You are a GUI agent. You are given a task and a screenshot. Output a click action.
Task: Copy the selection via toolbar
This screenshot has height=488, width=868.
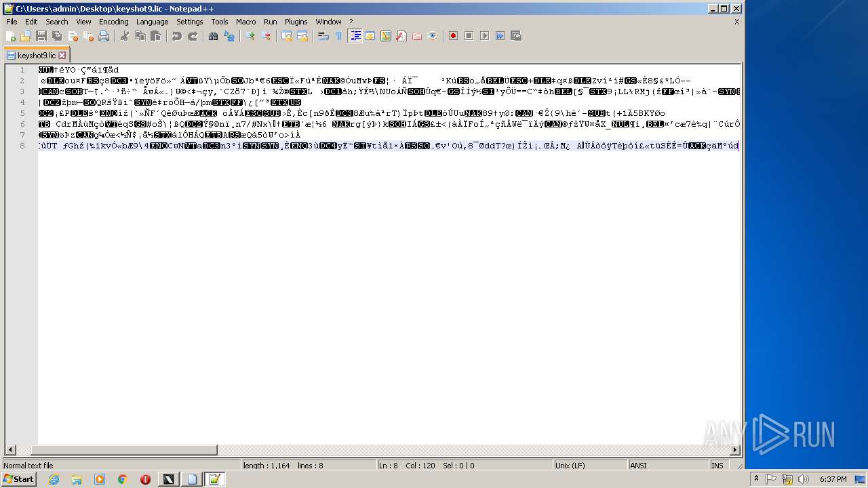(x=140, y=36)
